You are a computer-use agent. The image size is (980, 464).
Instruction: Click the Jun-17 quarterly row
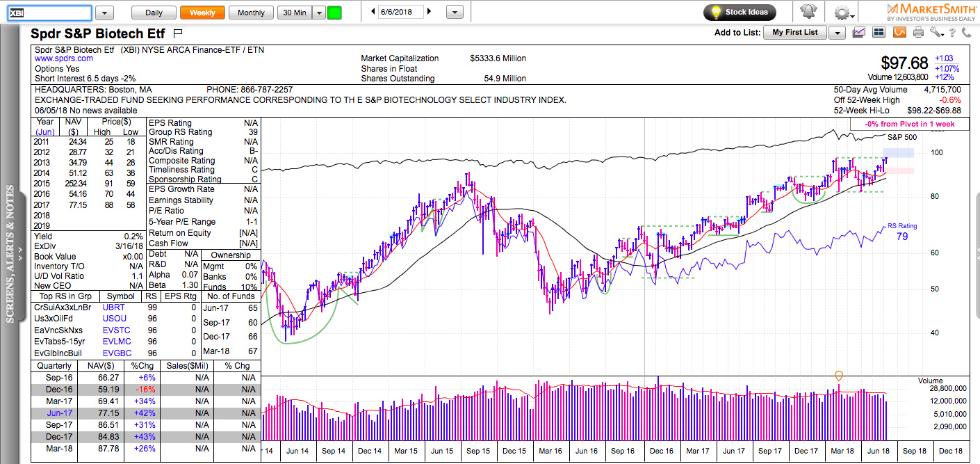(147, 413)
